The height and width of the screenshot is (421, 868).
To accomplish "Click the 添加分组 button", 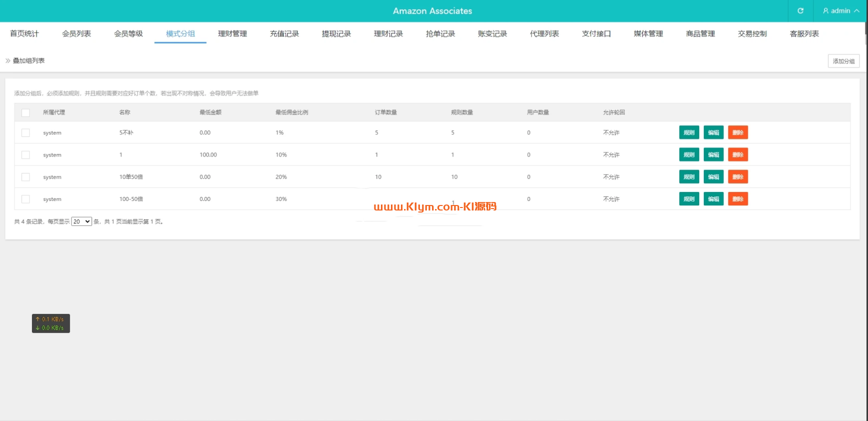I will 843,61.
